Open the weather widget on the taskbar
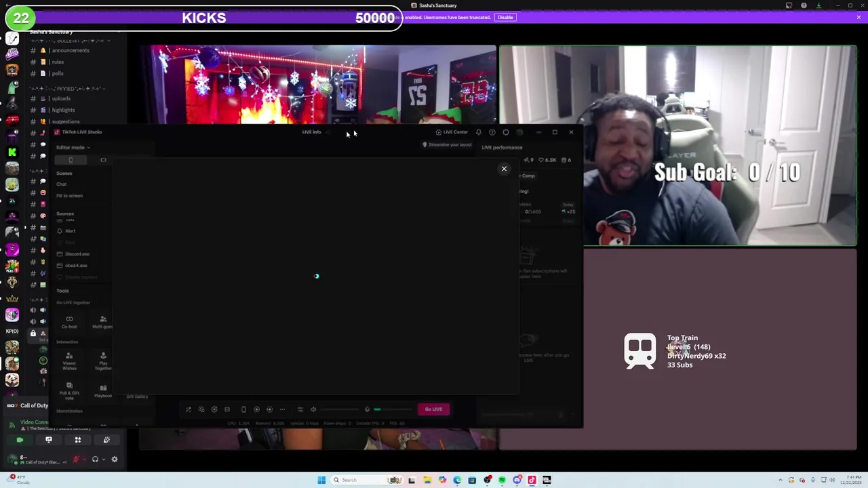868x488 pixels. coord(17,480)
